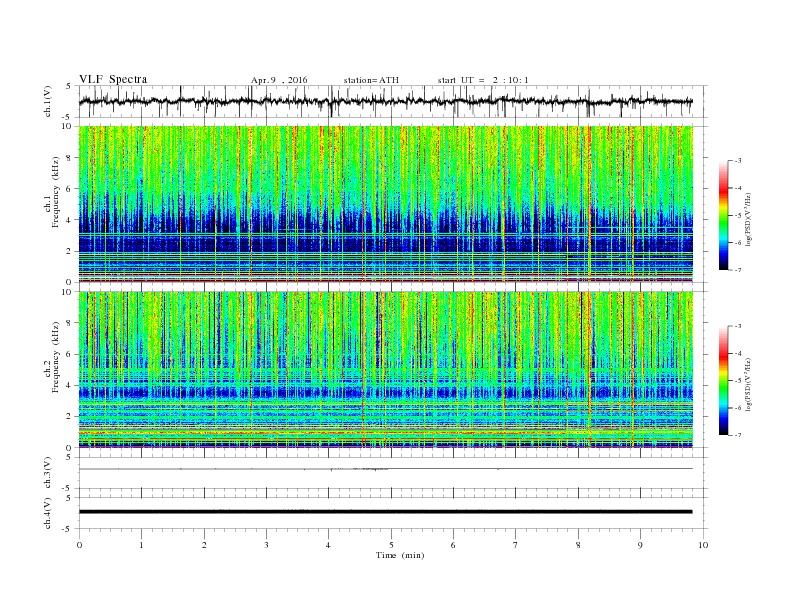Click time axis tick label "9"
The height and width of the screenshot is (612, 792).
(640, 545)
